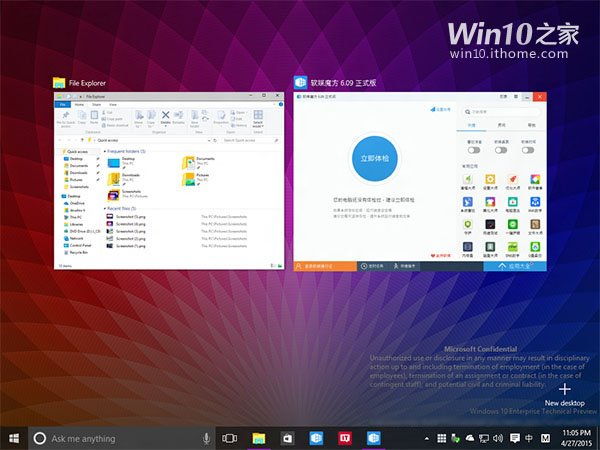Select OneDrive in the navigation pane
This screenshot has width=600, height=450.
pyautogui.click(x=74, y=203)
